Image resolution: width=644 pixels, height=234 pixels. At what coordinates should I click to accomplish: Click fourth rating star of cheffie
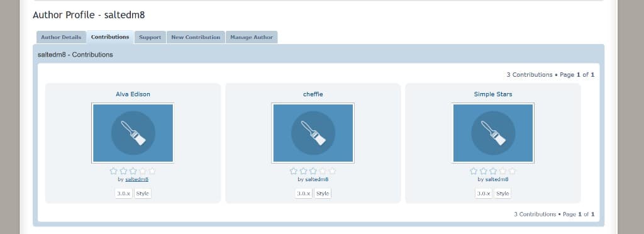tap(323, 170)
